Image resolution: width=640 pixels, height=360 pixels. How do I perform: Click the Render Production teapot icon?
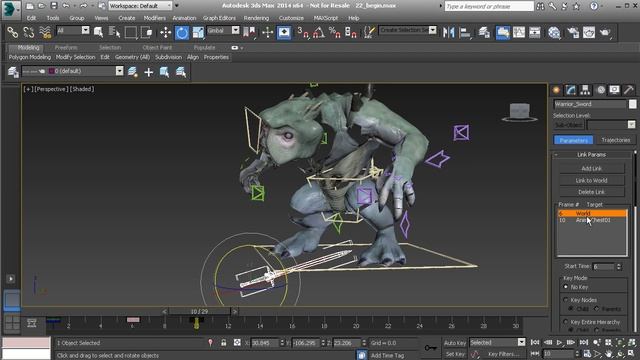tap(605, 32)
